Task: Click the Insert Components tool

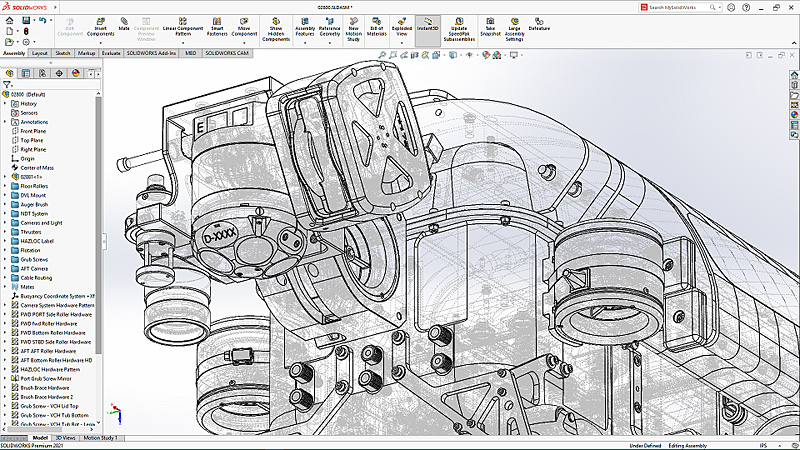Action: [103, 26]
